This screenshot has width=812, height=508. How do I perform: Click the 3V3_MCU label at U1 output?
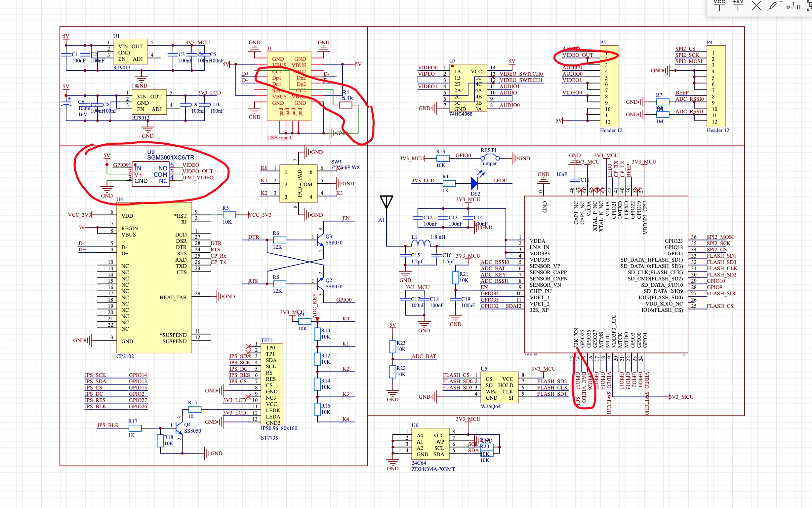[x=198, y=43]
